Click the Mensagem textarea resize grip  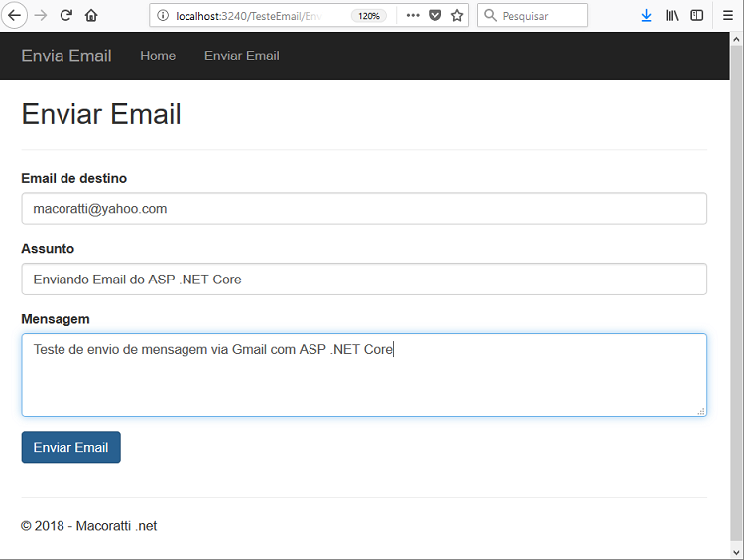[x=701, y=411]
